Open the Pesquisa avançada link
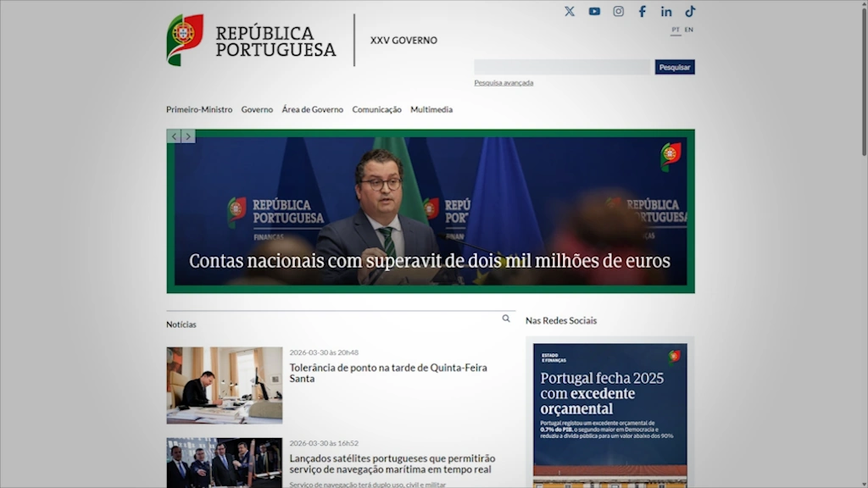This screenshot has width=868, height=488. 504,83
